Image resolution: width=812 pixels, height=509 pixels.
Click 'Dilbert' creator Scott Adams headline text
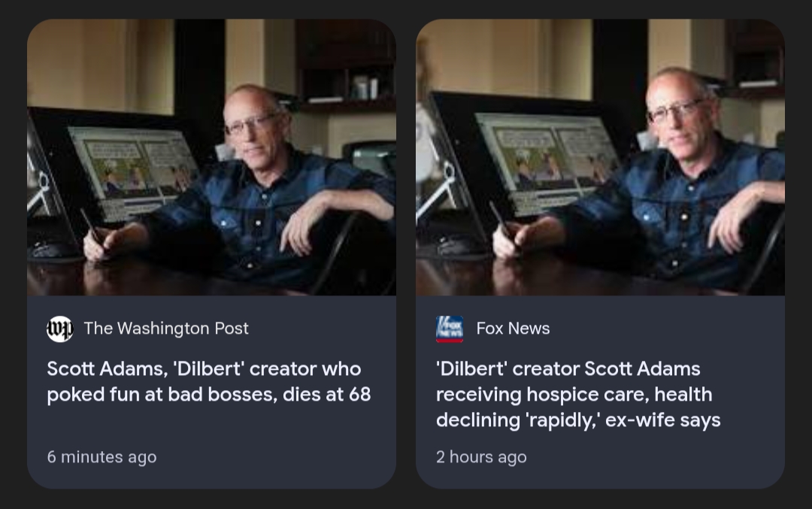point(568,368)
